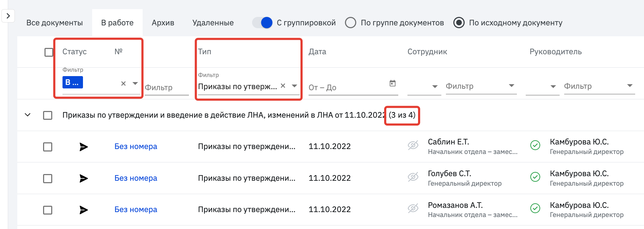Click the crossed-eye icon next to Ромазанов А.Т.
This screenshot has height=229, width=644.
click(x=413, y=209)
